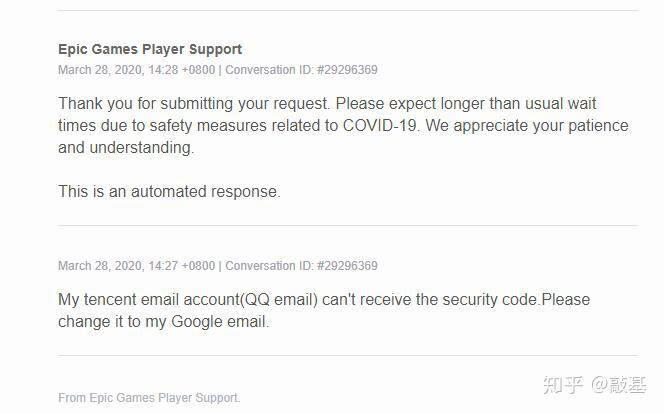Click the divider line above the footer
The width and height of the screenshot is (664, 413).
[x=347, y=356]
